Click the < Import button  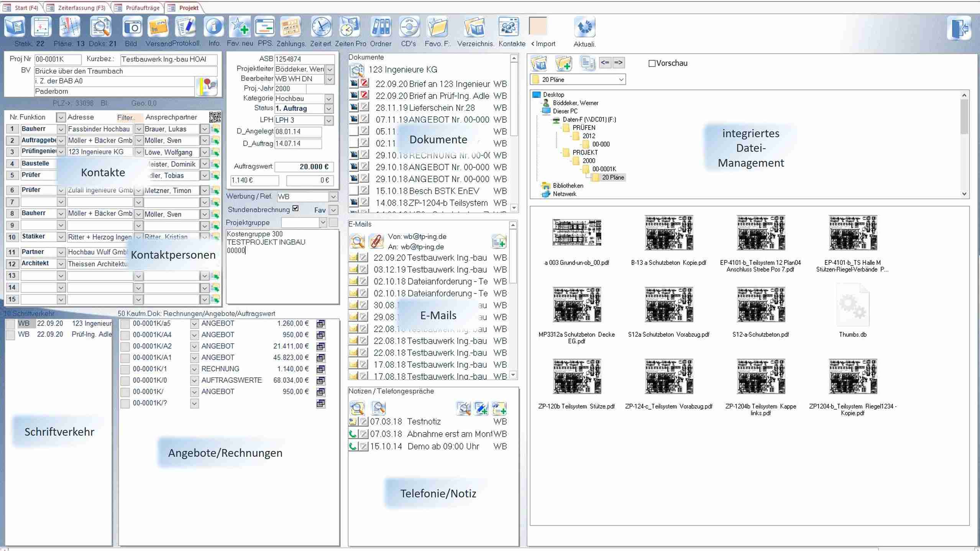[543, 44]
